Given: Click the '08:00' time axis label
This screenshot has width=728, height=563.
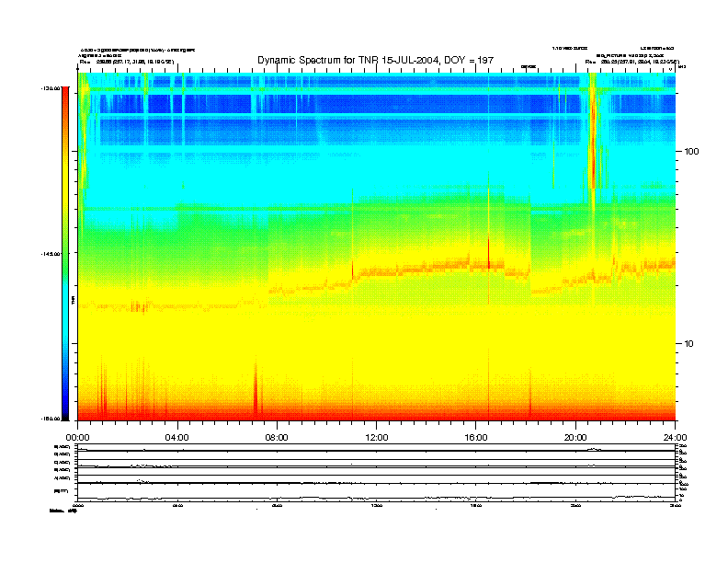Looking at the screenshot, I should point(277,438).
